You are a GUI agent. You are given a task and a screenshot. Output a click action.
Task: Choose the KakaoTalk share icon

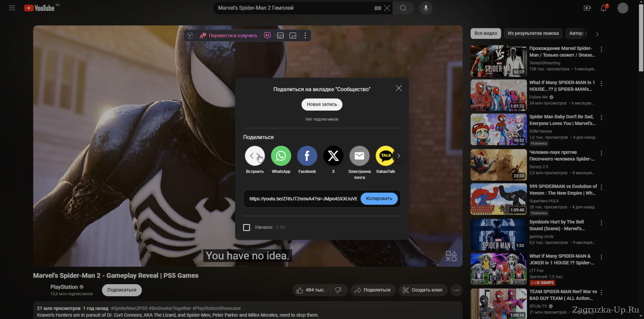pos(385,156)
